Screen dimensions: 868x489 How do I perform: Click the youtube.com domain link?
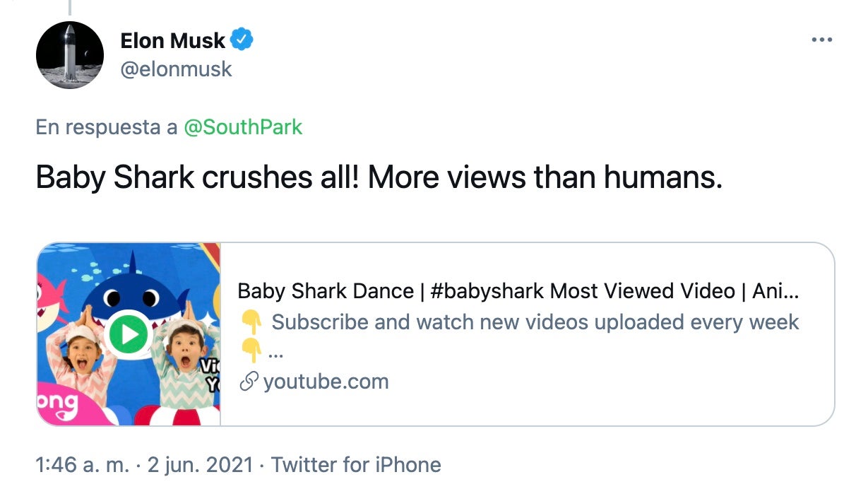[326, 382]
